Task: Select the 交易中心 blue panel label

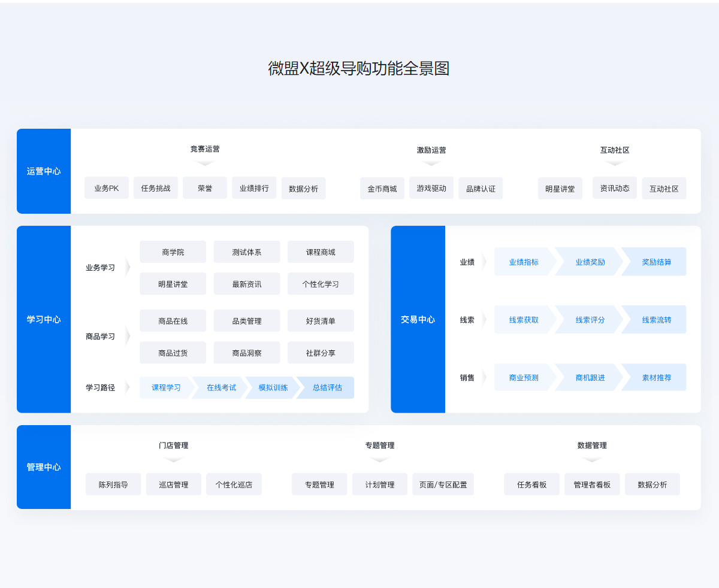Action: (418, 319)
